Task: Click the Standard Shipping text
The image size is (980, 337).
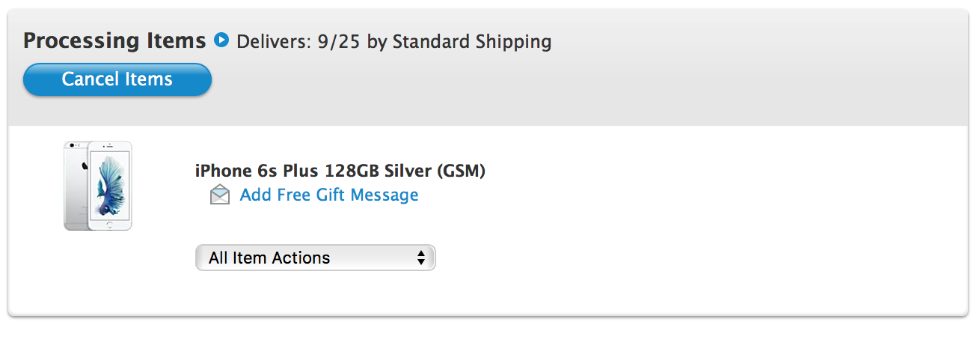Action: [472, 41]
